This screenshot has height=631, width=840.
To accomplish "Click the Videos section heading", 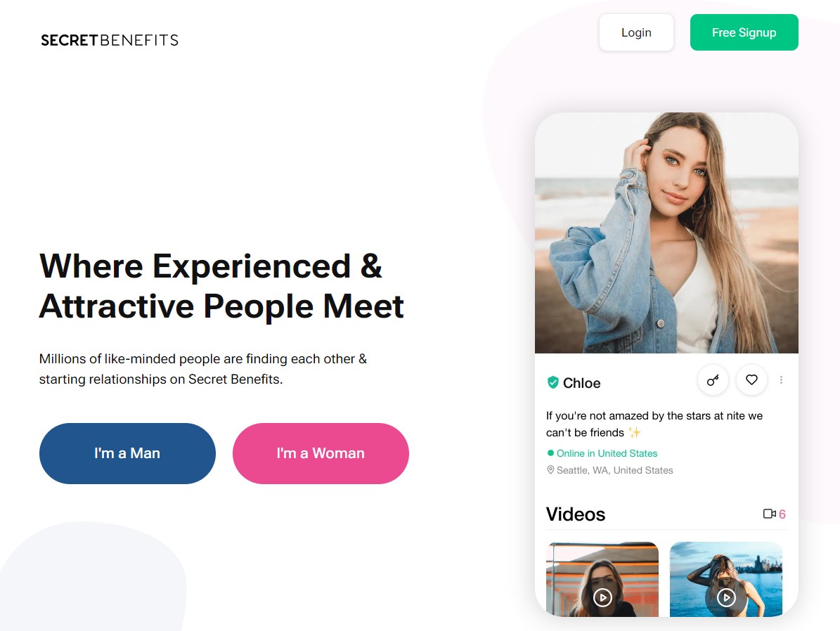I will tap(576, 514).
